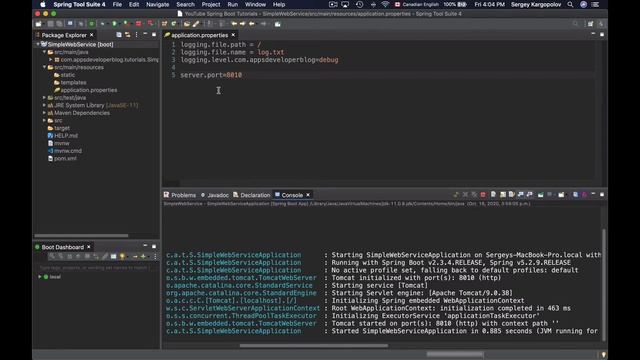Toggle Word Wrap in the Console toolbar
The image size is (640, 360).
coord(512,195)
